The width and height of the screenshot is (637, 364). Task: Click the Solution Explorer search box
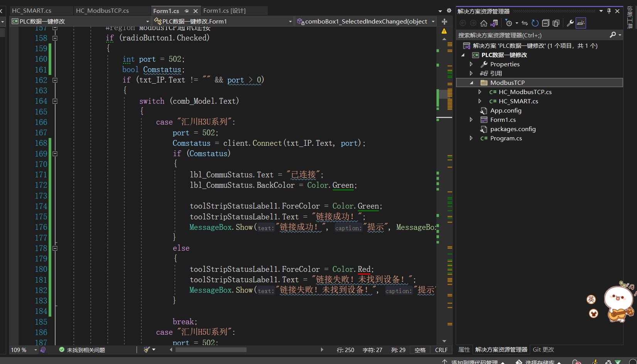[x=533, y=35]
